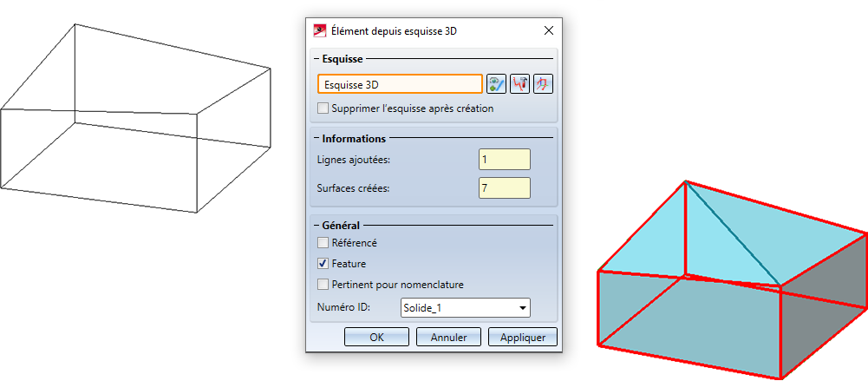Click the HiCAD app icon in dialog title bar
The width and height of the screenshot is (868, 381).
[x=320, y=30]
